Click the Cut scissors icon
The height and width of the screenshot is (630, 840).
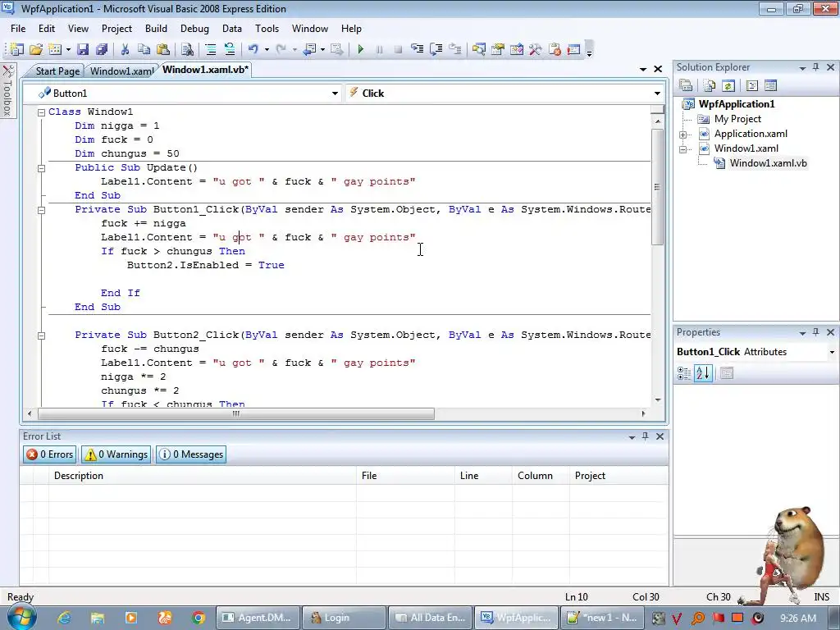pos(125,50)
